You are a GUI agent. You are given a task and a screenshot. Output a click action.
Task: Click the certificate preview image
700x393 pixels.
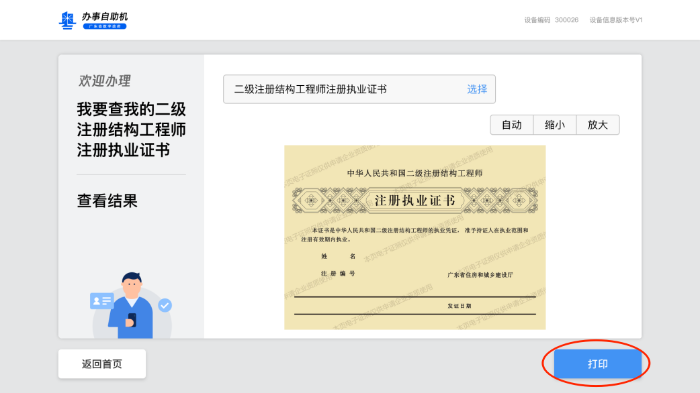[415, 237]
